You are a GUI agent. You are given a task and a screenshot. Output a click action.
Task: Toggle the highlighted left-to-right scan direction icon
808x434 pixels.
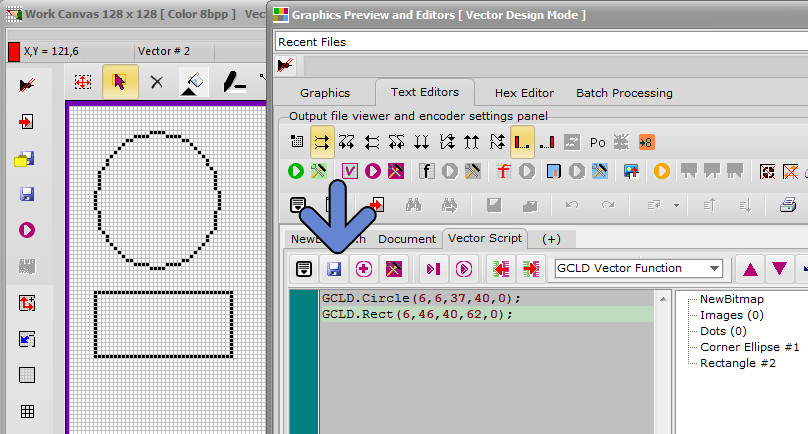(322, 142)
